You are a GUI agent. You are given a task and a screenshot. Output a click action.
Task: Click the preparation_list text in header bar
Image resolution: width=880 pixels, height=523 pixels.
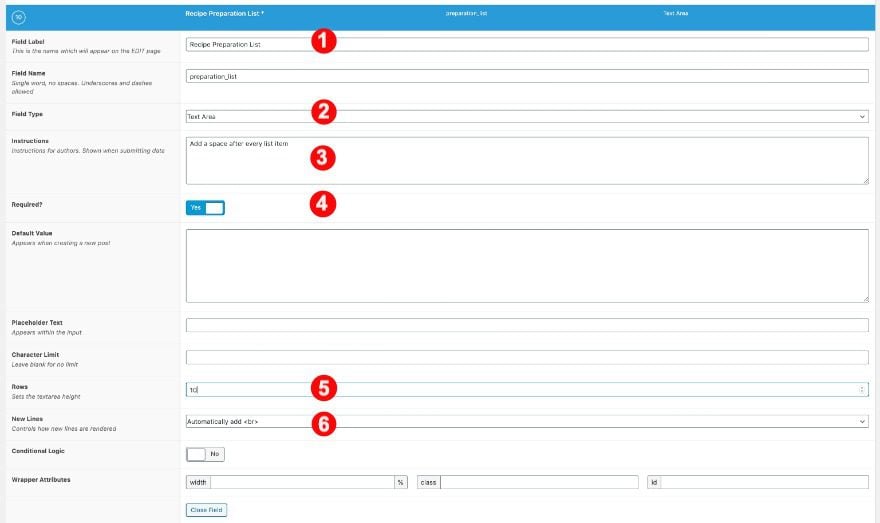(x=466, y=13)
